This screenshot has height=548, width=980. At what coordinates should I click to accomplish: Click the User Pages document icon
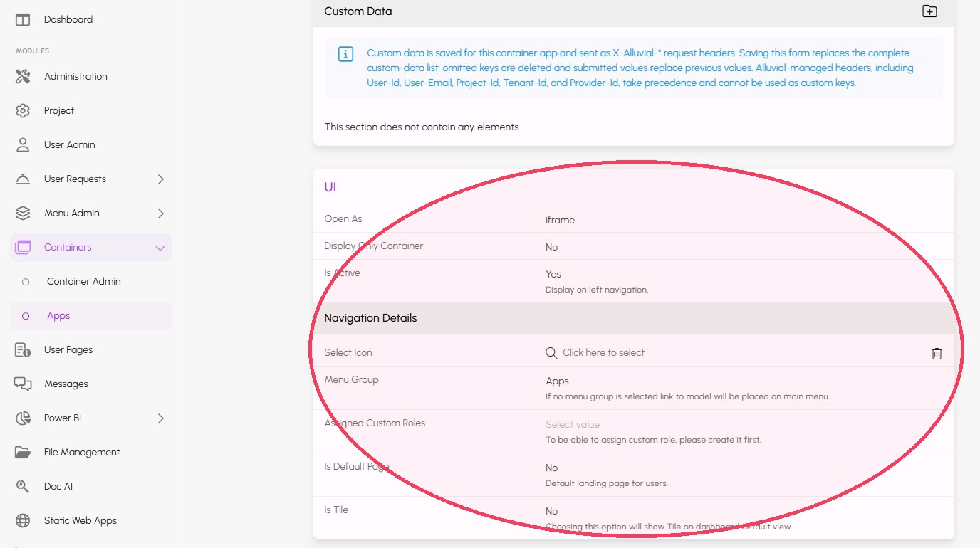(23, 349)
